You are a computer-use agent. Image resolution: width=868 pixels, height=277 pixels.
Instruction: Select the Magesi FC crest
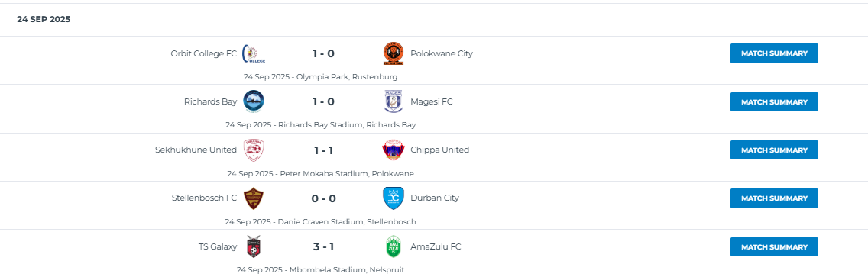click(x=393, y=101)
